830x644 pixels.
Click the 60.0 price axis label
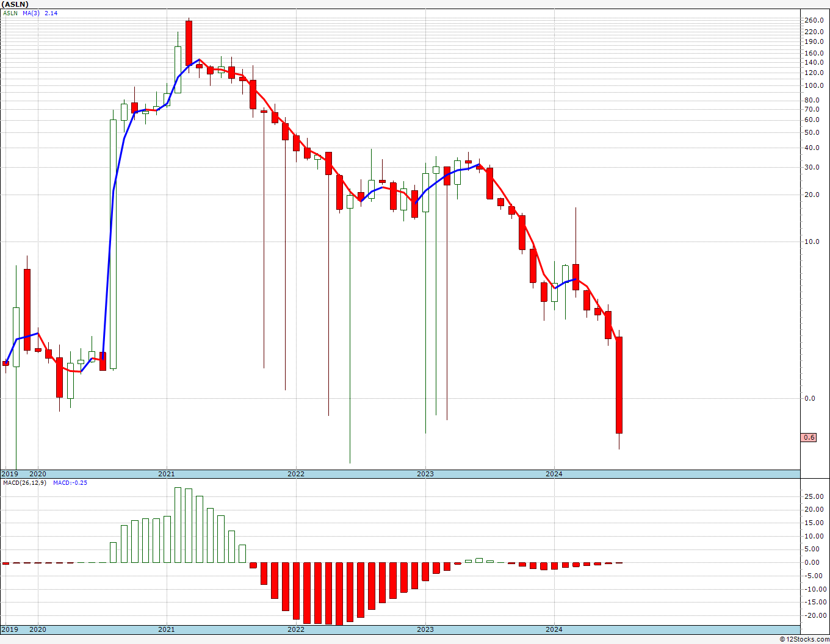tap(812, 120)
